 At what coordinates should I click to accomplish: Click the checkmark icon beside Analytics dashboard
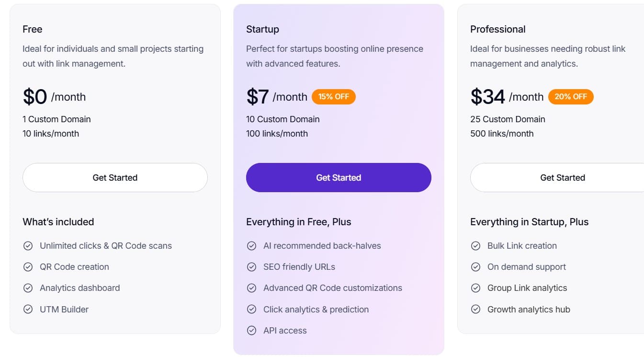pos(28,288)
